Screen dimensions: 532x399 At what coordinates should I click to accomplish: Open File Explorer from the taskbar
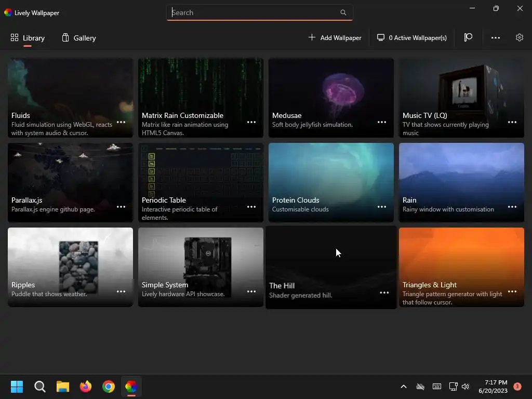(63, 387)
